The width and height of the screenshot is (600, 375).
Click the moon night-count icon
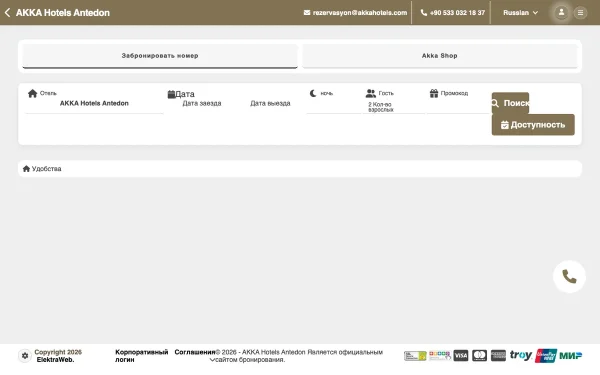(x=313, y=93)
